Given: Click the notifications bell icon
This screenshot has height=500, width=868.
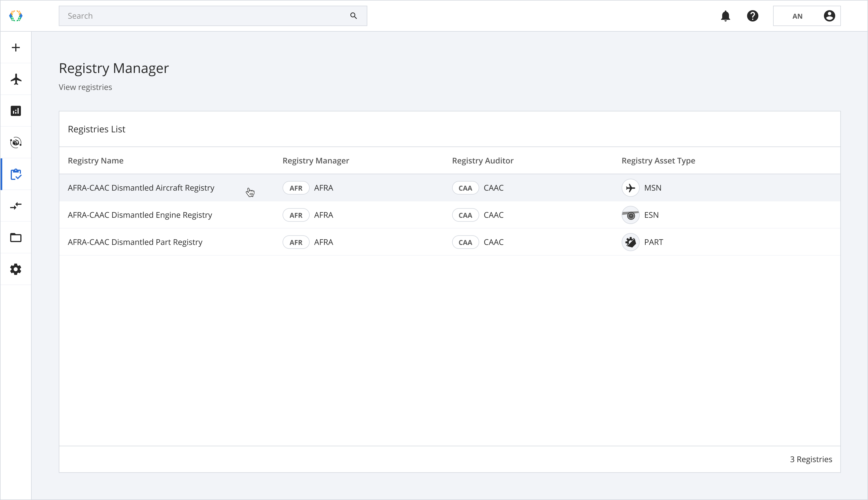Looking at the screenshot, I should (x=725, y=16).
